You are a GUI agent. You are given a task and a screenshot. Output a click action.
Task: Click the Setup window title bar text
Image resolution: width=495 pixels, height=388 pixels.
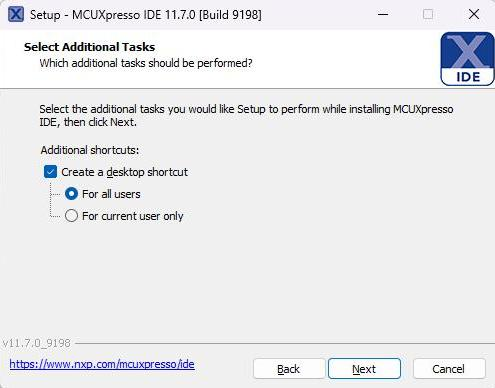[146, 15]
